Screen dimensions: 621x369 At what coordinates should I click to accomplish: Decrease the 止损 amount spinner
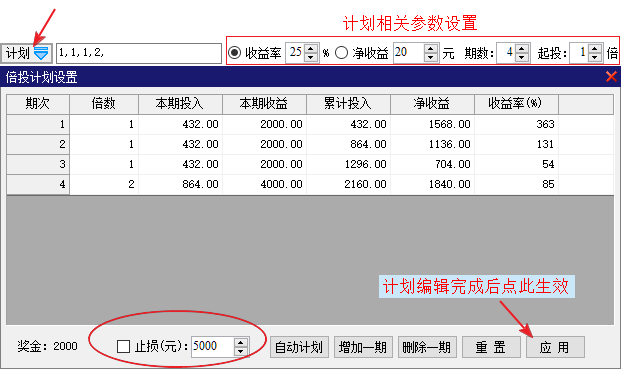[240, 352]
